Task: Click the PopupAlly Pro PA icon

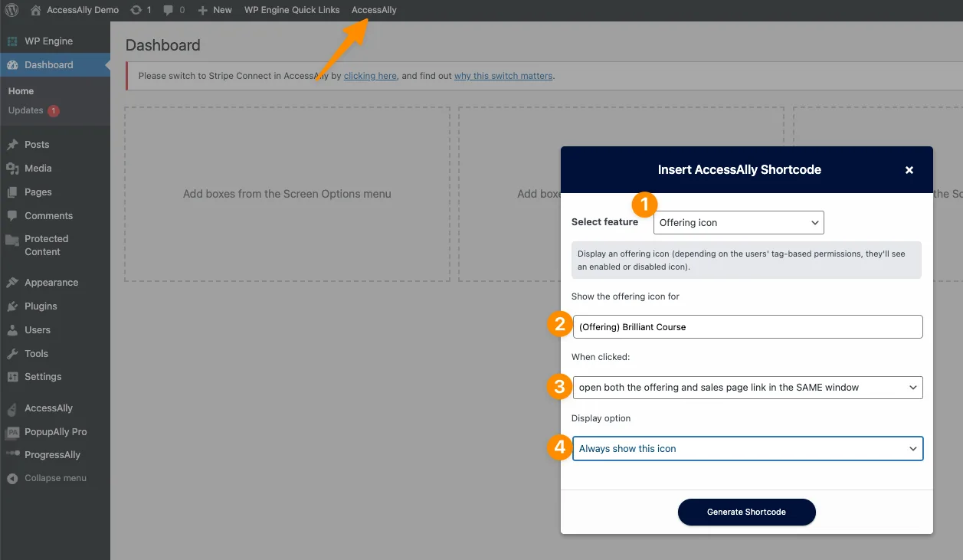Action: 12,432
